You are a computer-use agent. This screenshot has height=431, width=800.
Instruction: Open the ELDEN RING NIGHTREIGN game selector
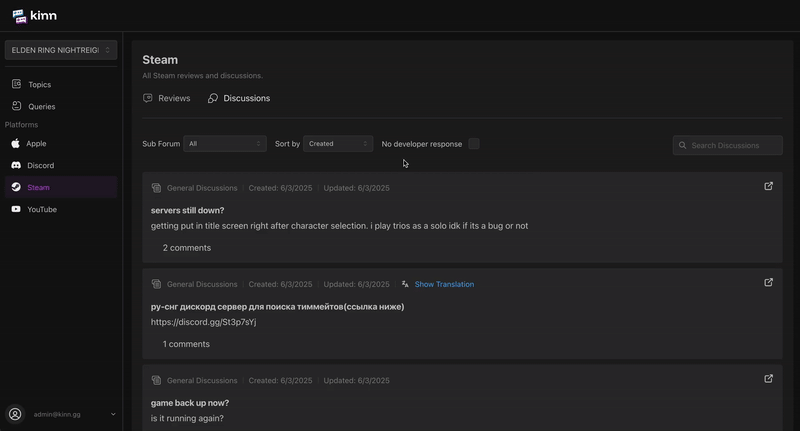pyautogui.click(x=61, y=50)
